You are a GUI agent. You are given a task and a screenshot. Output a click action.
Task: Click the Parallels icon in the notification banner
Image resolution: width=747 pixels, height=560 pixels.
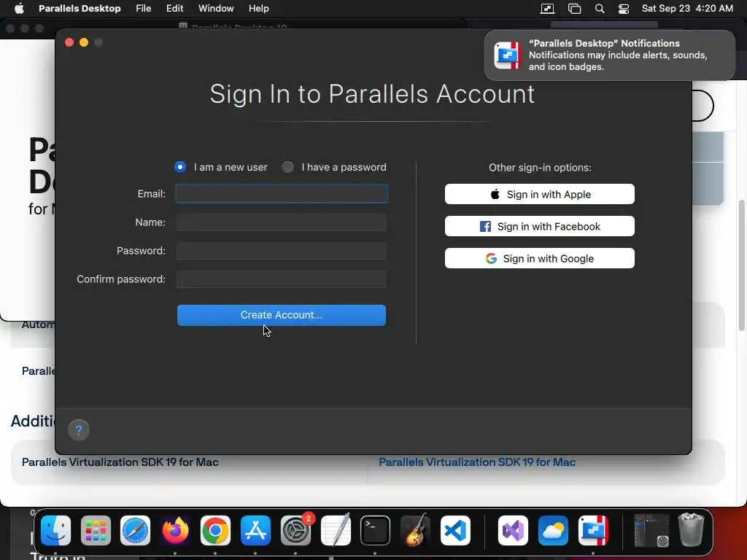[x=508, y=55]
